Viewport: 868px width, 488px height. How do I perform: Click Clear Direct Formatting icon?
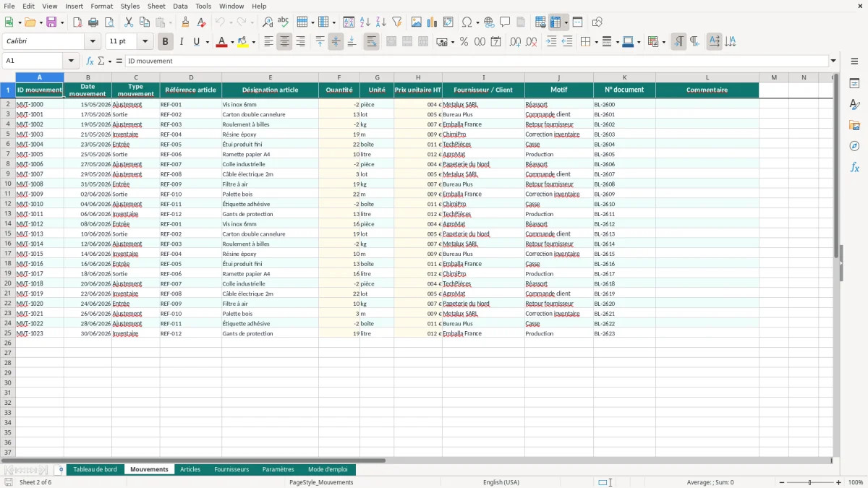coord(201,22)
